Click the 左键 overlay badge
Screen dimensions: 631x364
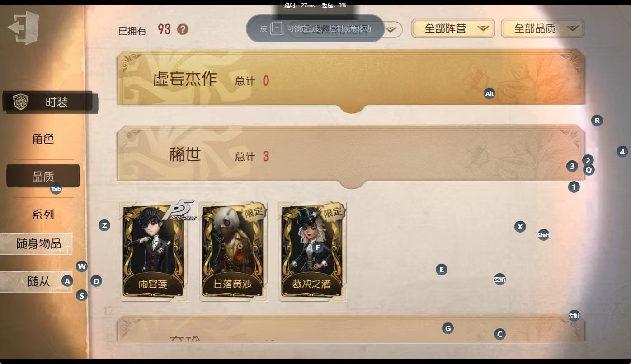tap(574, 316)
